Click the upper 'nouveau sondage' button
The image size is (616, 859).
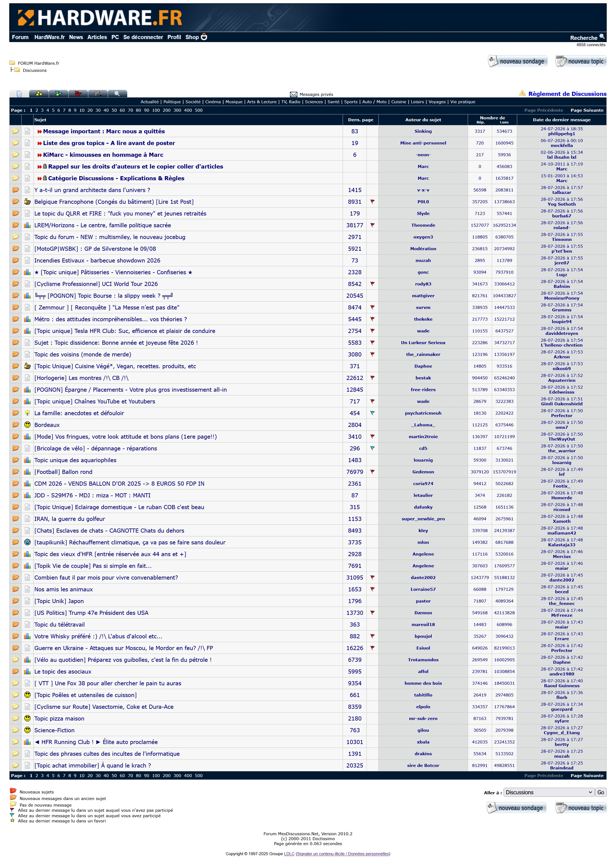tap(517, 61)
